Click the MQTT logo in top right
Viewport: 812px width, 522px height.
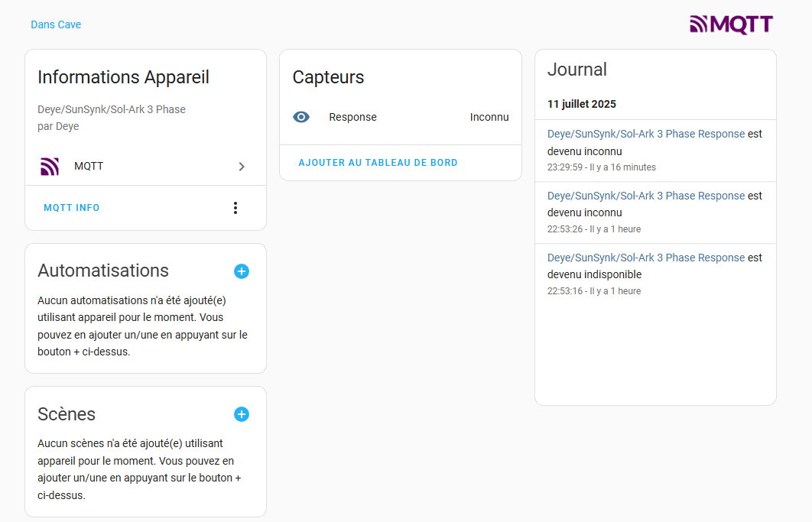[x=731, y=25]
